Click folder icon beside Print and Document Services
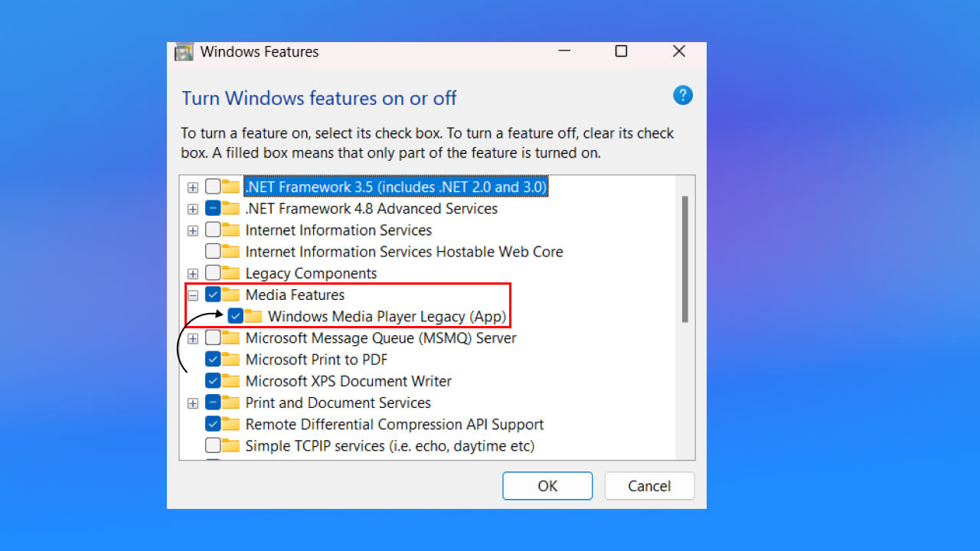The height and width of the screenshot is (551, 980). click(231, 403)
